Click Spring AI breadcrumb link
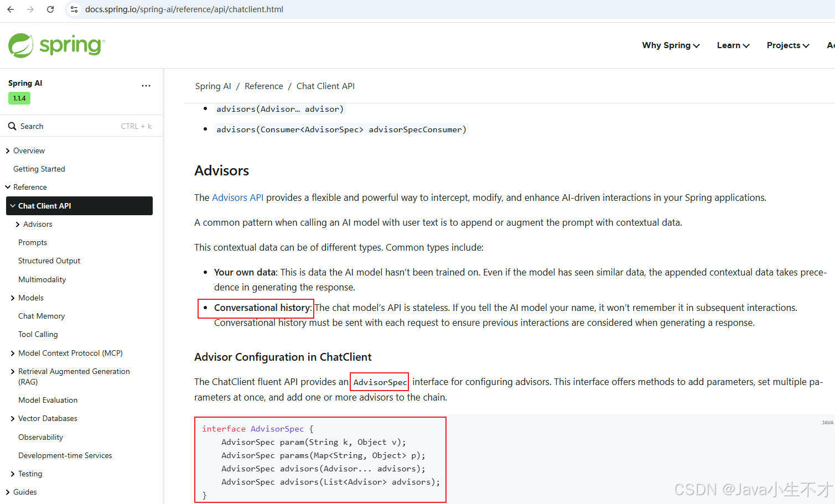Viewport: 835px width, 504px height. tap(213, 86)
